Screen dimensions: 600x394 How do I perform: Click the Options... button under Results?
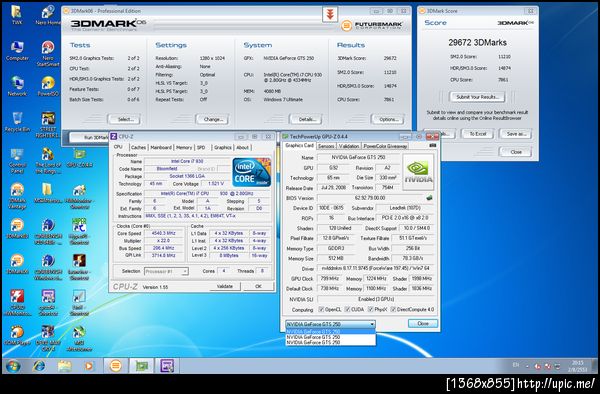(387, 119)
